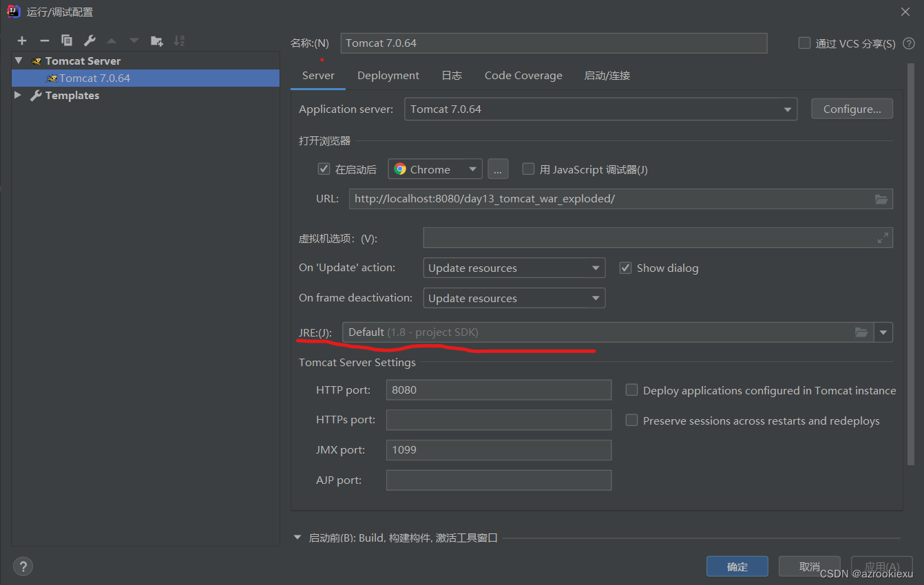Open help via bottom-left question mark button
This screenshot has width=924, height=585.
pos(23,566)
